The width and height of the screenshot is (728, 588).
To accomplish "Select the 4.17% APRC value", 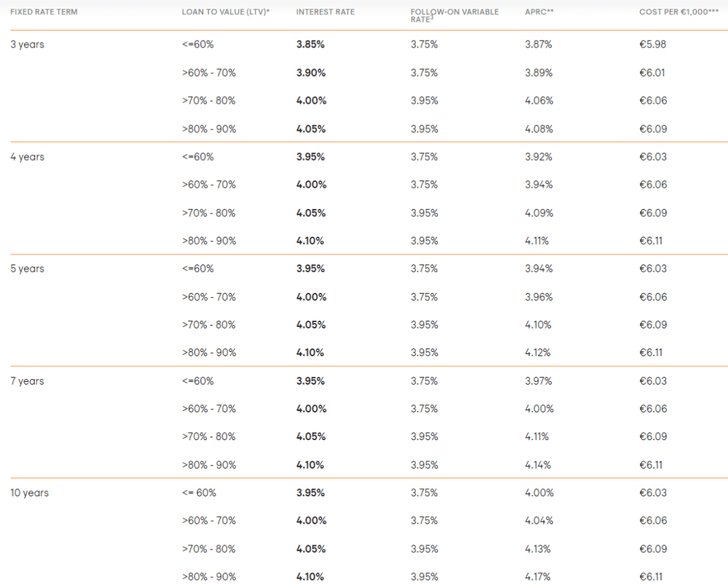I will coord(538,577).
